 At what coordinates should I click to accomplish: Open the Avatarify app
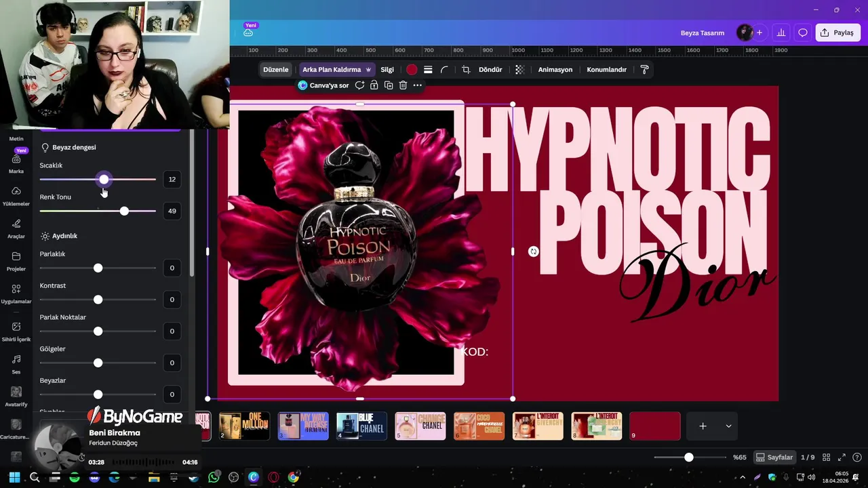point(16,396)
